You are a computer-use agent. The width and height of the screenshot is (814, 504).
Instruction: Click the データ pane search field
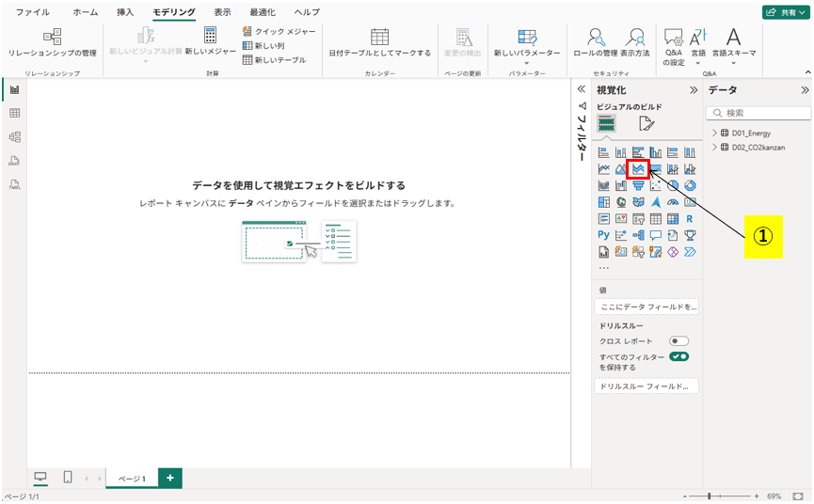point(758,113)
